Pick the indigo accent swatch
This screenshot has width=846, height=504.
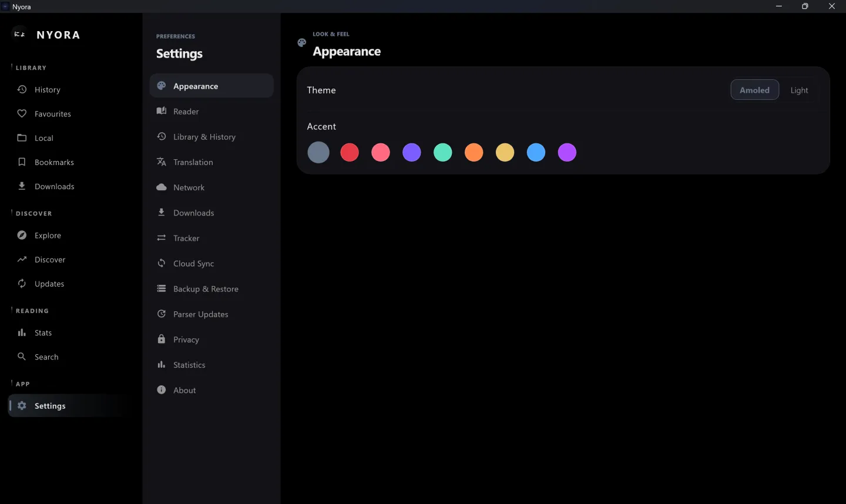[x=412, y=152]
